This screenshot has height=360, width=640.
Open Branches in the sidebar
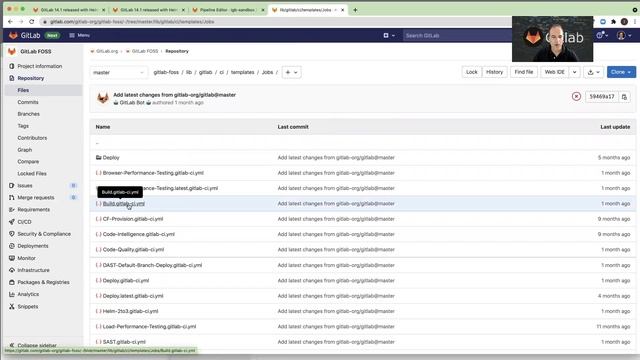tap(29, 114)
